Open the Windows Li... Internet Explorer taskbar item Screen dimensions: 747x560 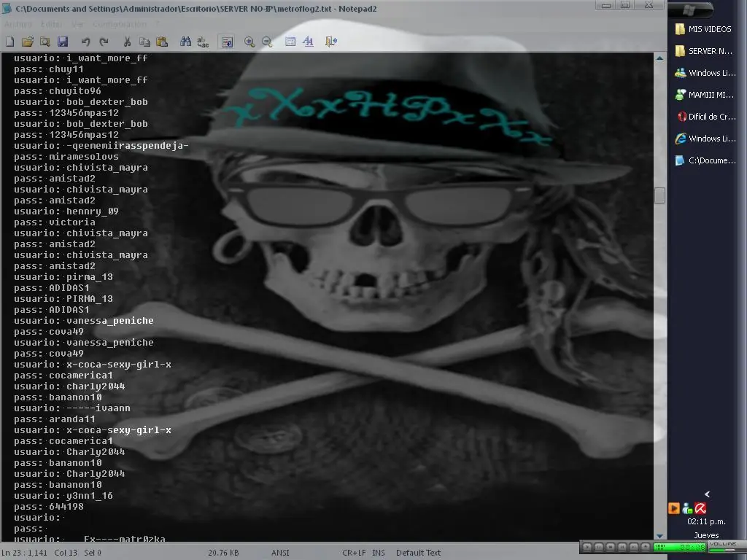tap(705, 139)
